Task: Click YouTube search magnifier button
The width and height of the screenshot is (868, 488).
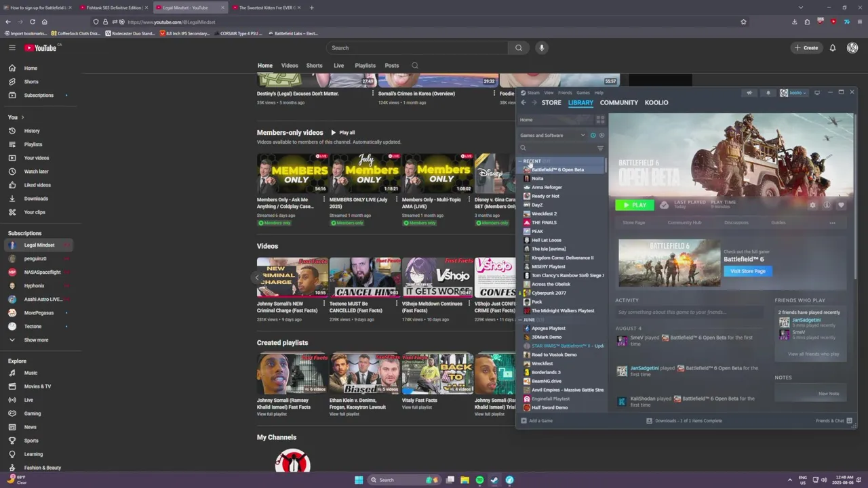Action: pyautogui.click(x=519, y=47)
